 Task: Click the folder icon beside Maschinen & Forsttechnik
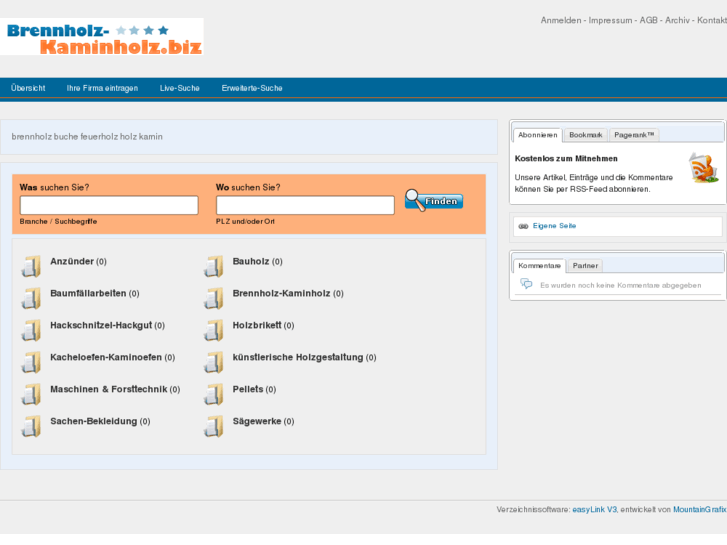click(x=31, y=394)
